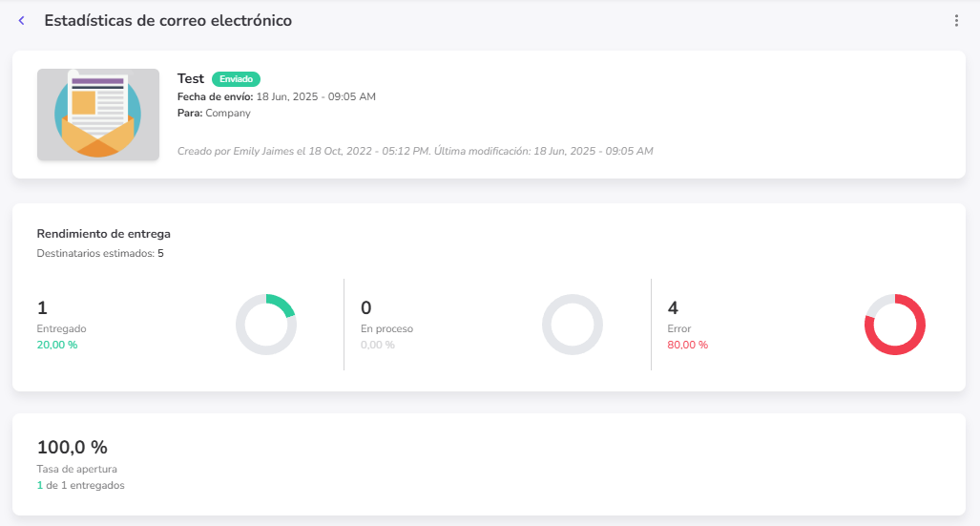Click the email newsletter thumbnail image
The image size is (980, 526).
coord(98,115)
